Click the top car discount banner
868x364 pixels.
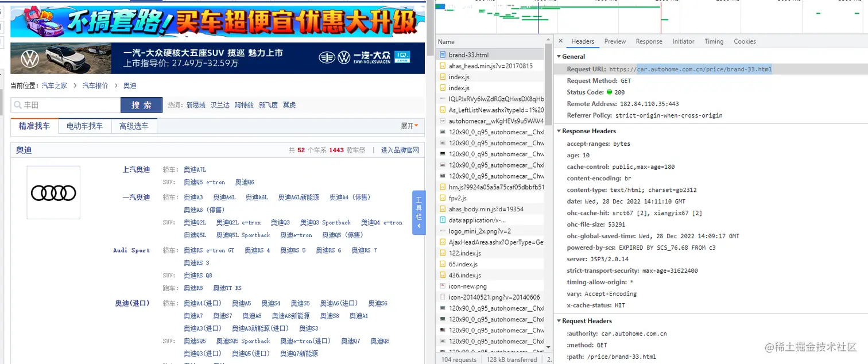(218, 21)
